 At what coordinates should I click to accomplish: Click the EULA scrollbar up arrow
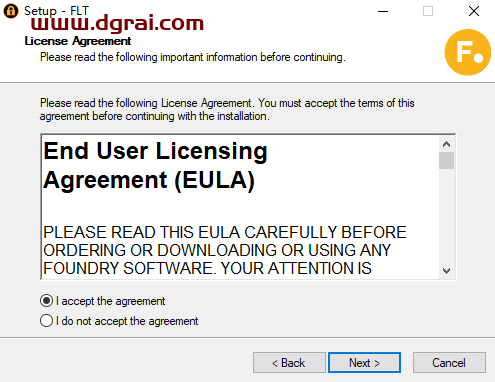446,144
